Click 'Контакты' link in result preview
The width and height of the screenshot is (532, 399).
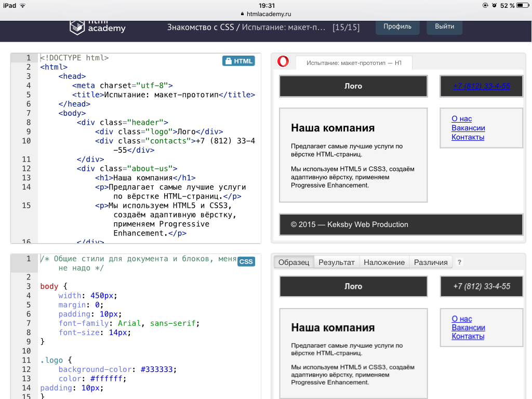[468, 137]
